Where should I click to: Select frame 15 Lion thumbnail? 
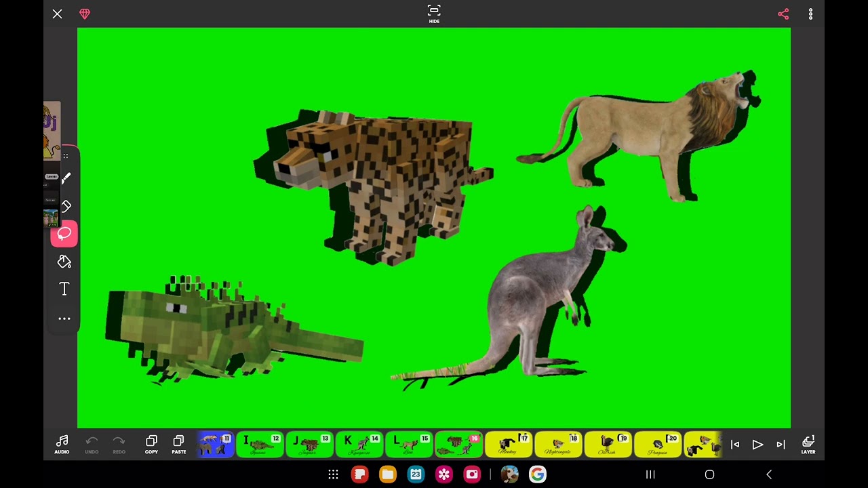point(408,445)
